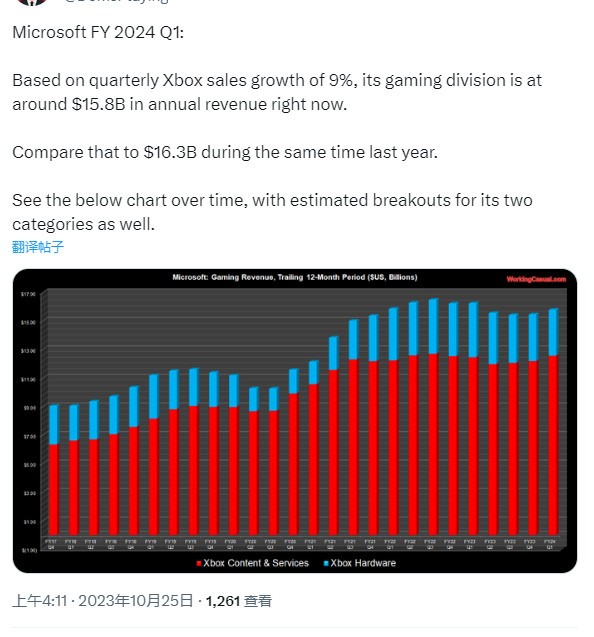The width and height of the screenshot is (594, 637).
Task: Open the post timestamp 上午4:11 · 2023年10月25日
Action: click(102, 600)
